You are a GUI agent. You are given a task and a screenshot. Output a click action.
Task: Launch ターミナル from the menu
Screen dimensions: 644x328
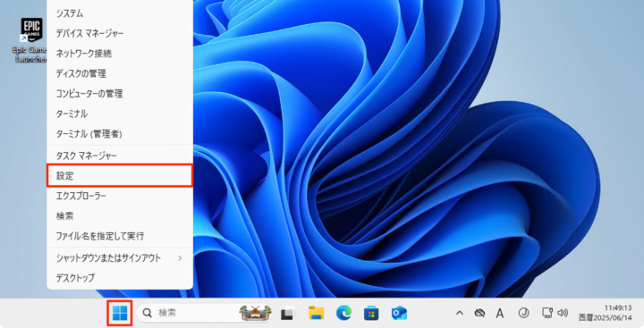coord(120,114)
